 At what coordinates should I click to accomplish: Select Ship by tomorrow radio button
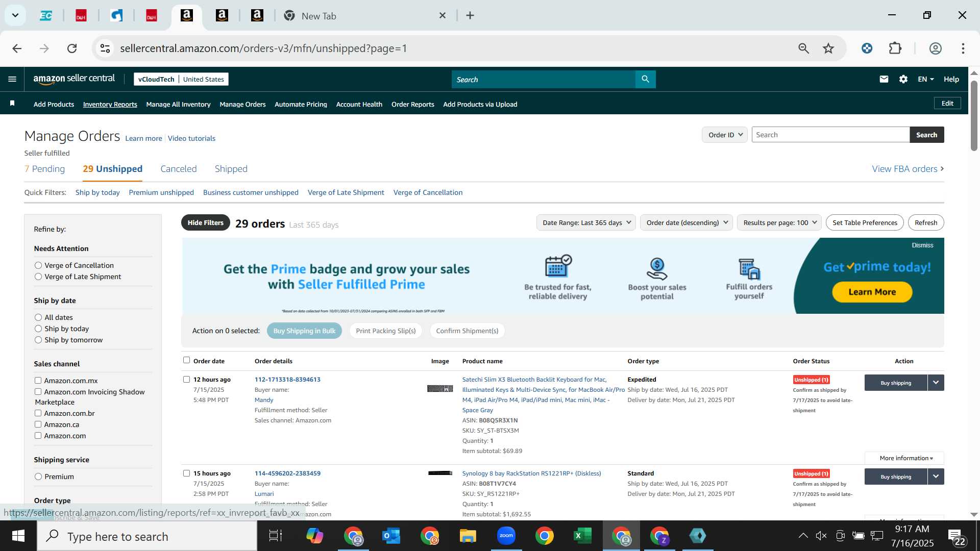tap(38, 340)
